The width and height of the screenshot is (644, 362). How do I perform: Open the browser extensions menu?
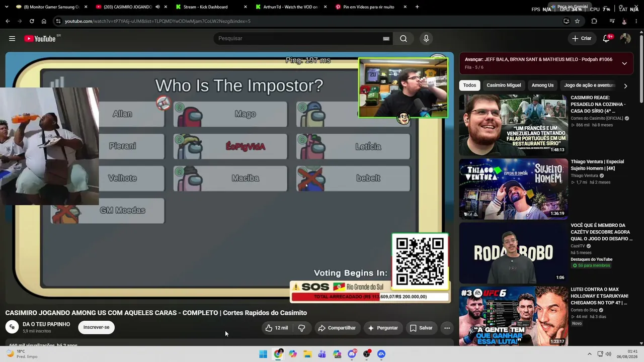(x=594, y=21)
